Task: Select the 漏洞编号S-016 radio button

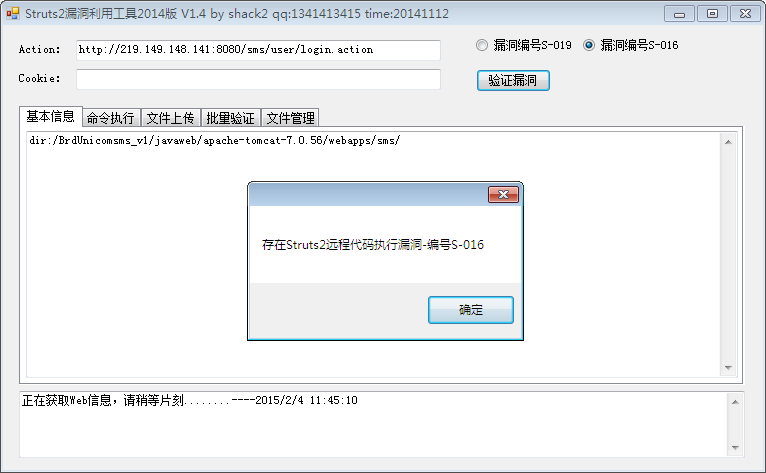Action: pyautogui.click(x=589, y=45)
